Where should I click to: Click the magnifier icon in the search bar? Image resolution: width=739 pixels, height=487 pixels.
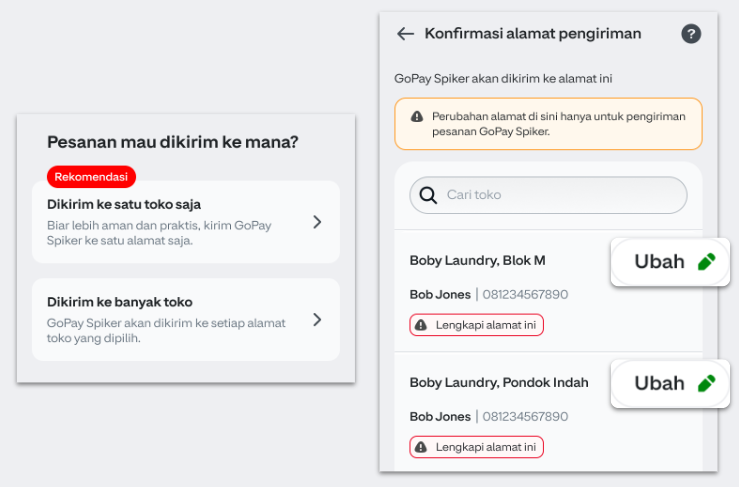(428, 195)
